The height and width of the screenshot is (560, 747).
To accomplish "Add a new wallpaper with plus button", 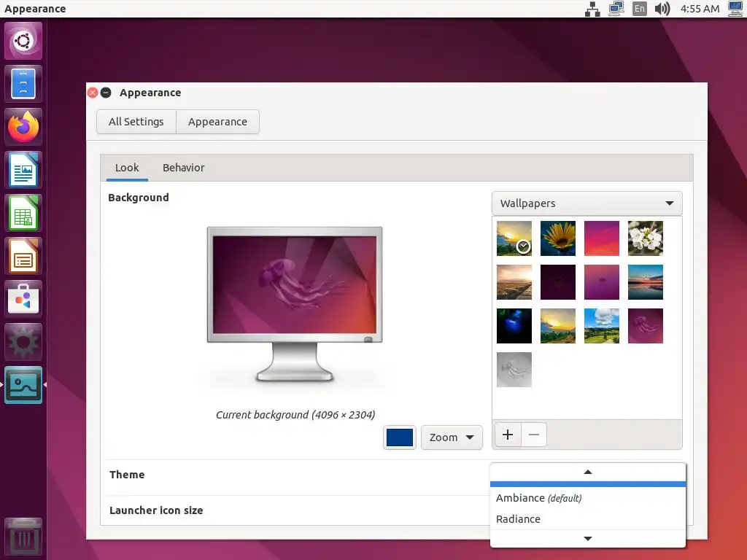I will (508, 435).
